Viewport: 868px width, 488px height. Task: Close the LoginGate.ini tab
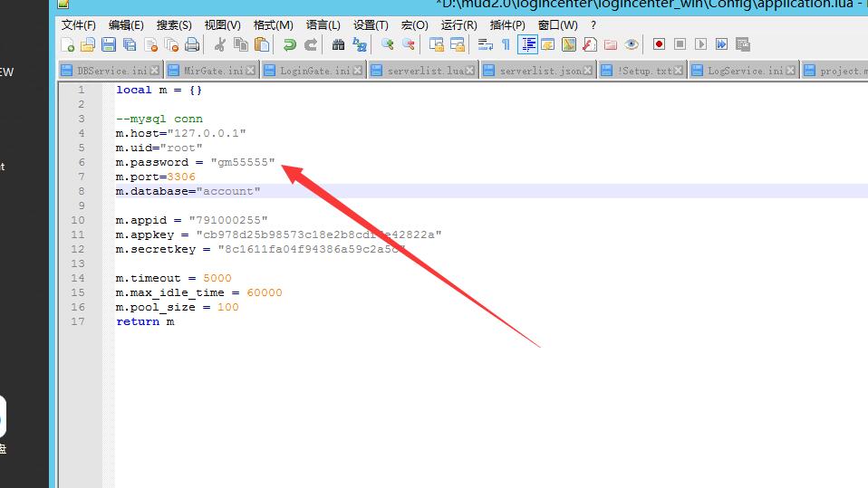(x=360, y=71)
